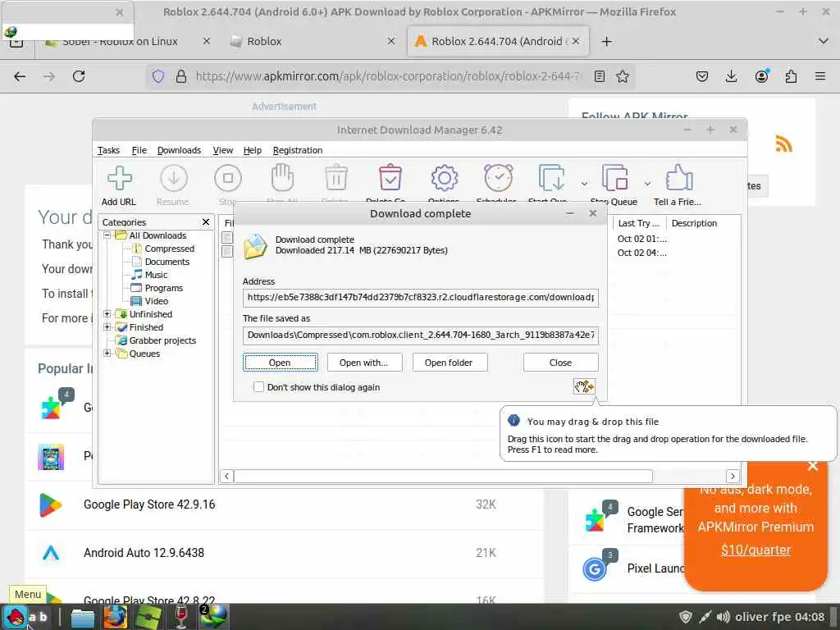The image size is (840, 630).
Task: Open Start Queue dropdown arrow
Action: coord(584,184)
